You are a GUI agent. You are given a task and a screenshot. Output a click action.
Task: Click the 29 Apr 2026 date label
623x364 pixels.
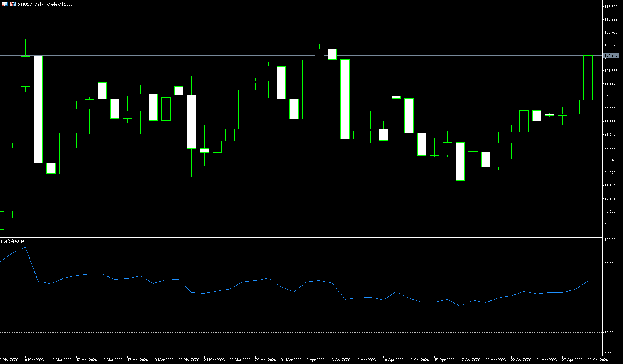(597, 360)
